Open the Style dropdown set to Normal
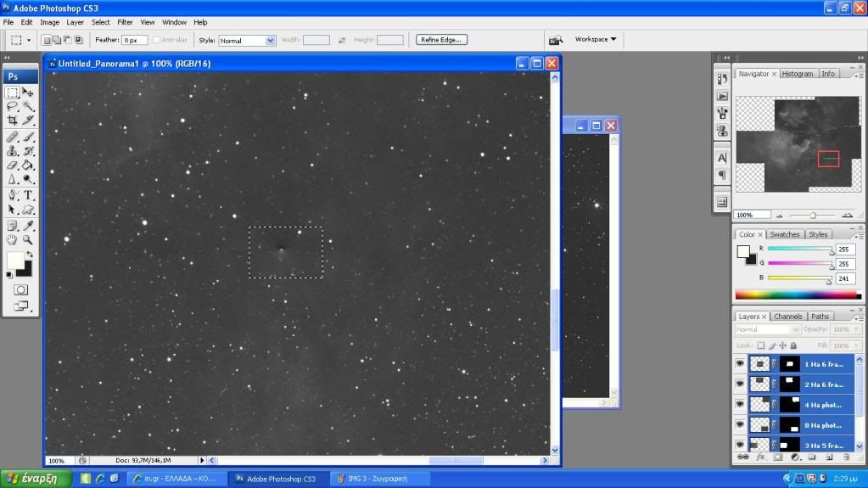 pos(247,40)
